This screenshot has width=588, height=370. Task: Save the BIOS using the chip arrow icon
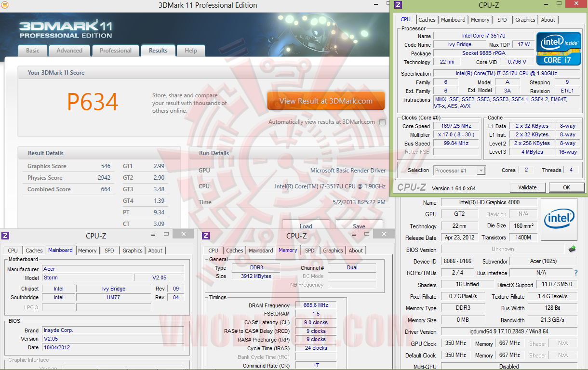[x=572, y=249]
